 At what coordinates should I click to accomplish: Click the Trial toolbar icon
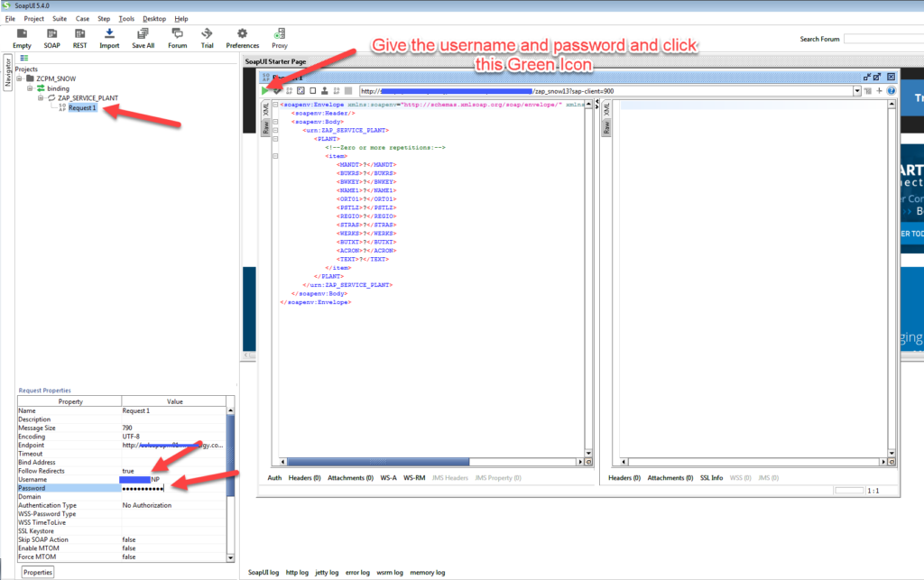[x=207, y=38]
